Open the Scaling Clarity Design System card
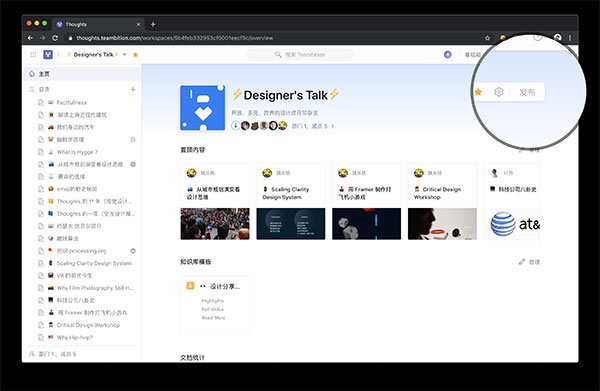The width and height of the screenshot is (600, 391). [x=291, y=201]
